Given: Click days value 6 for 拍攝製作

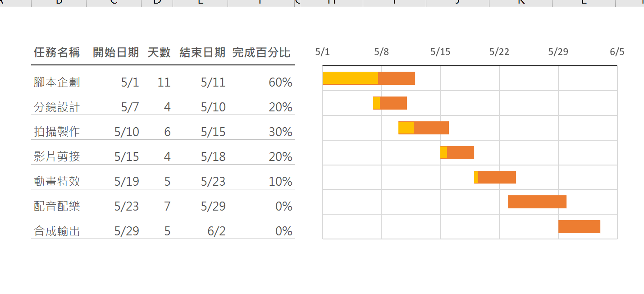Looking at the screenshot, I should point(167,132).
